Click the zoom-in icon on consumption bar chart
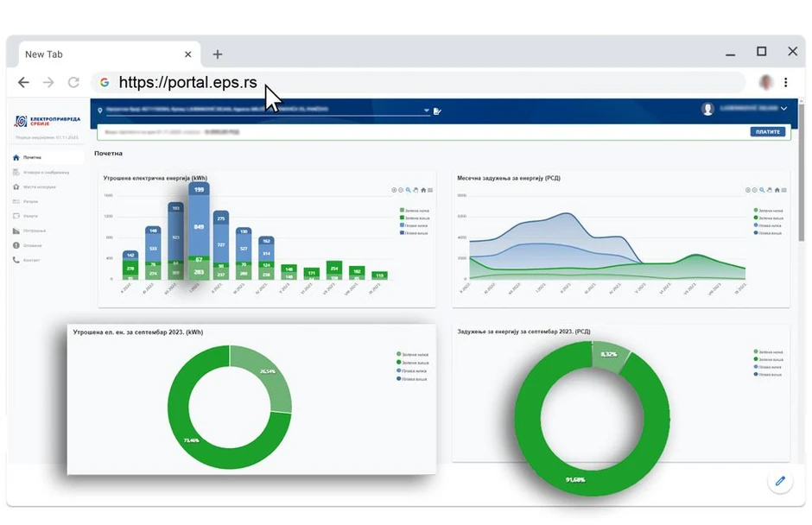Viewport: 812px width, 525px height. pyautogui.click(x=394, y=190)
